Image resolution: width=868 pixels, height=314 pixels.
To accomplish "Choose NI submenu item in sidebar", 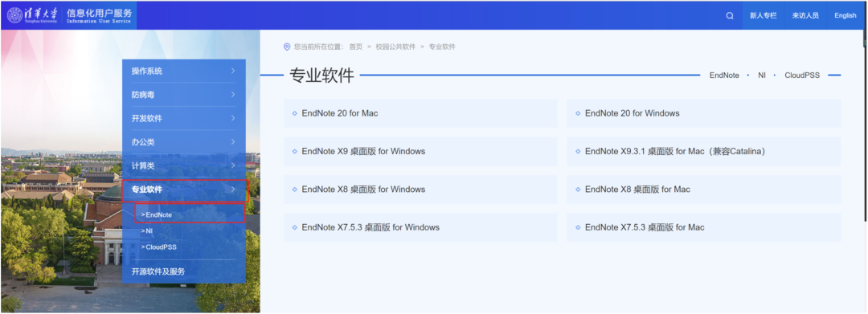I will [x=147, y=230].
